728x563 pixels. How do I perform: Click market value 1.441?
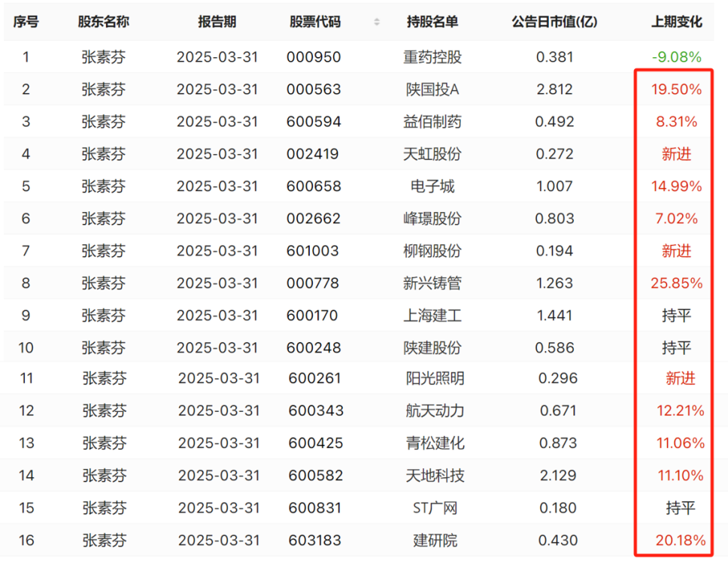click(554, 316)
